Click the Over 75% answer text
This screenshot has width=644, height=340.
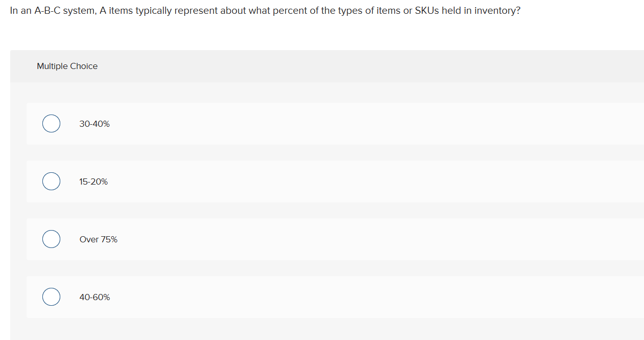coord(98,239)
